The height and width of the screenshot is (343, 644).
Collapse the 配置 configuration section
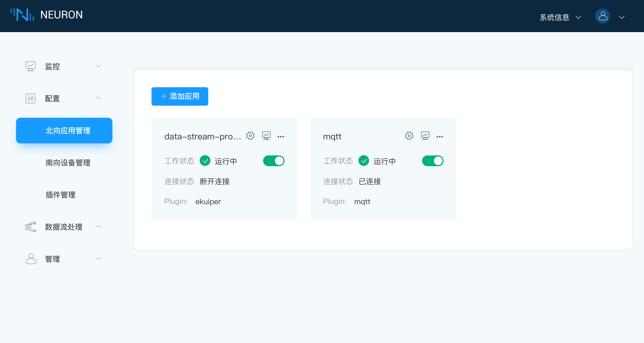pos(99,98)
